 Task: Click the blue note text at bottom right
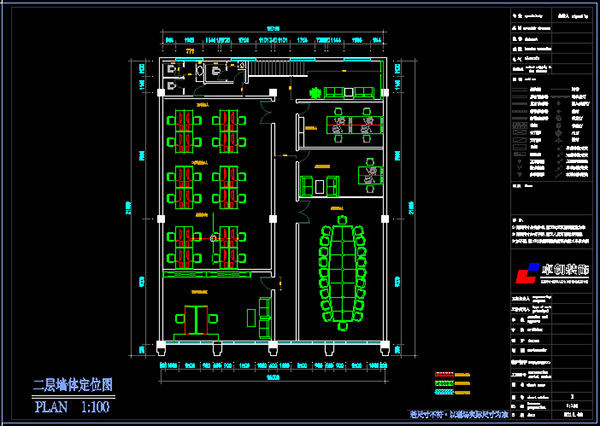[458, 412]
